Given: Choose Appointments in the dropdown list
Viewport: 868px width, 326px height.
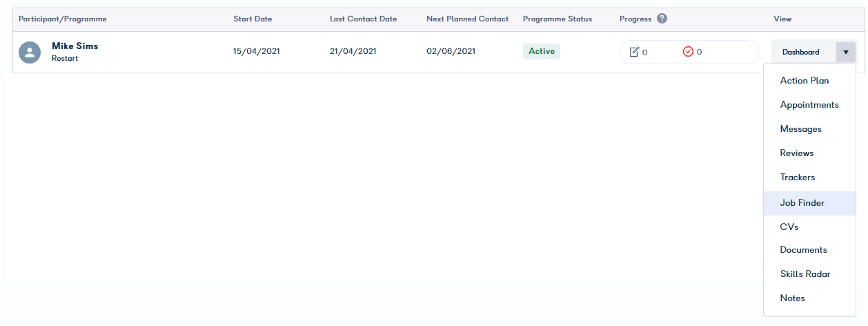Looking at the screenshot, I should pyautogui.click(x=809, y=105).
